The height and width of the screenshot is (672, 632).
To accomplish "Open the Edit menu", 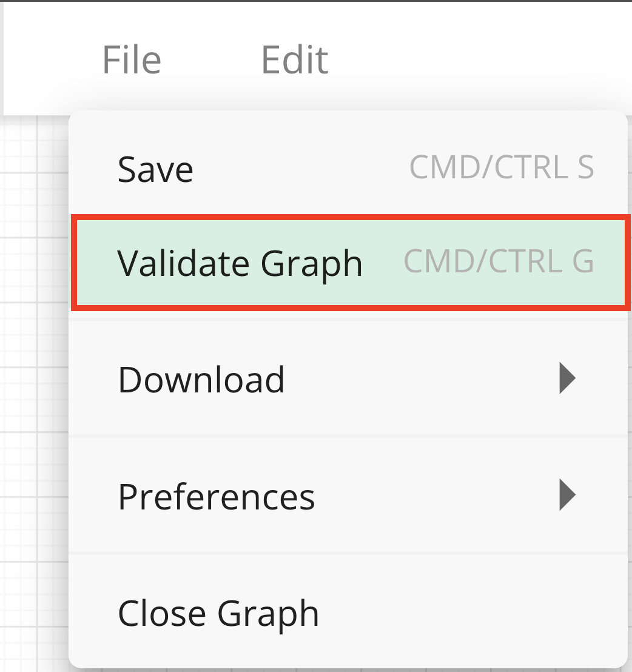I will pos(295,59).
